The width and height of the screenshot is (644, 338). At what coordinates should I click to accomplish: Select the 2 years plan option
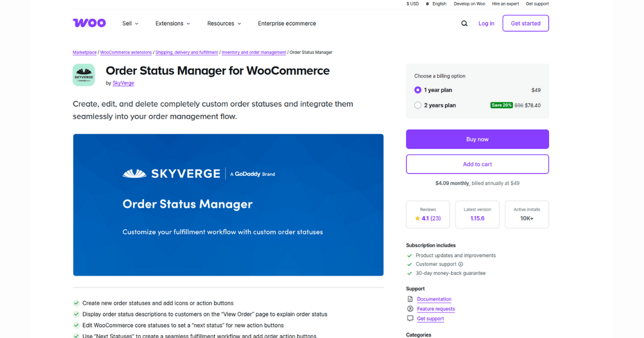point(418,106)
